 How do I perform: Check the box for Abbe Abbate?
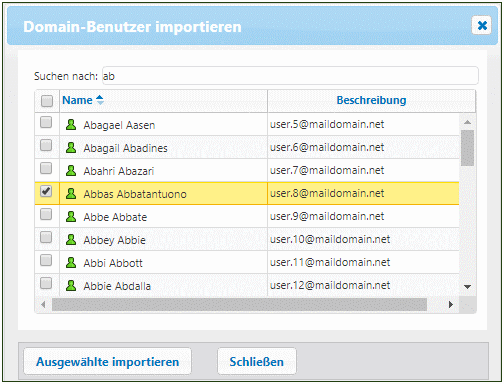pyautogui.click(x=46, y=214)
